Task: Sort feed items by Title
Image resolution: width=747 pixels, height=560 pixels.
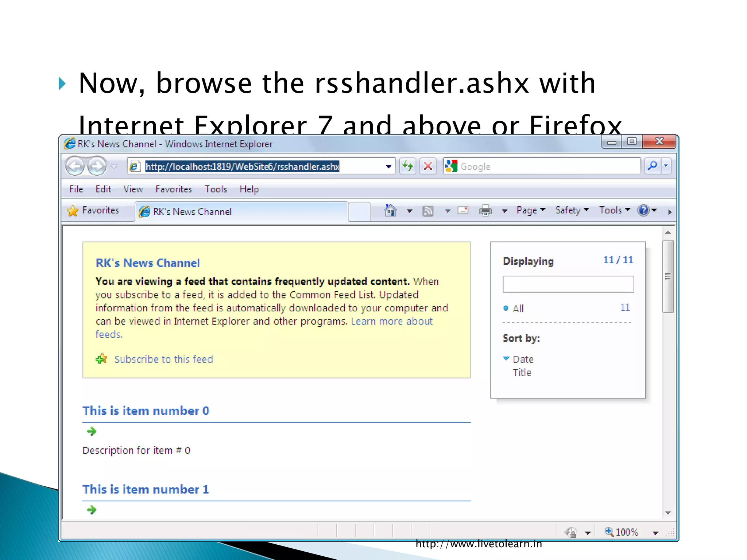Action: pyautogui.click(x=522, y=373)
